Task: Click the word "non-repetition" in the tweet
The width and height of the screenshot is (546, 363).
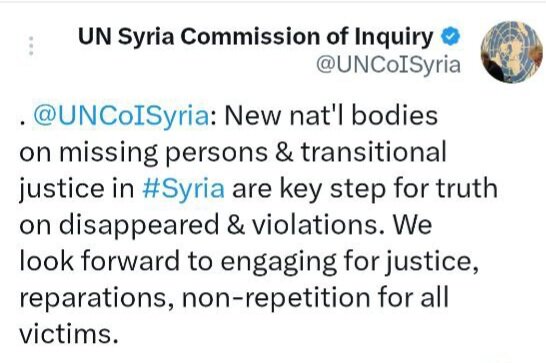Action: click(x=276, y=299)
